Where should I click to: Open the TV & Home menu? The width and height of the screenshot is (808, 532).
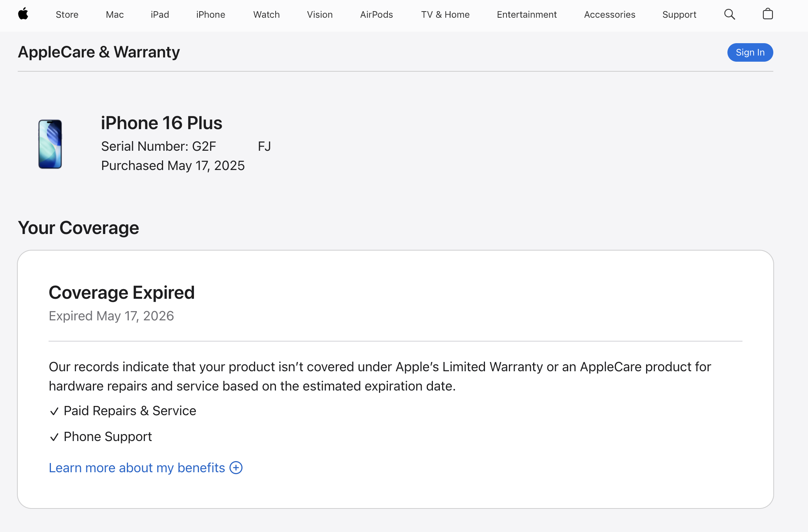tap(445, 15)
